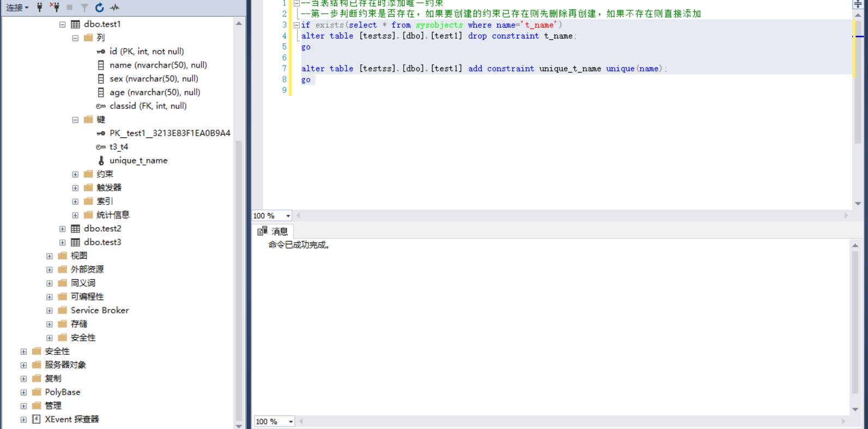Image resolution: width=868 pixels, height=429 pixels.
Task: Click the foreign key icon beside t3_t4
Action: 101,147
